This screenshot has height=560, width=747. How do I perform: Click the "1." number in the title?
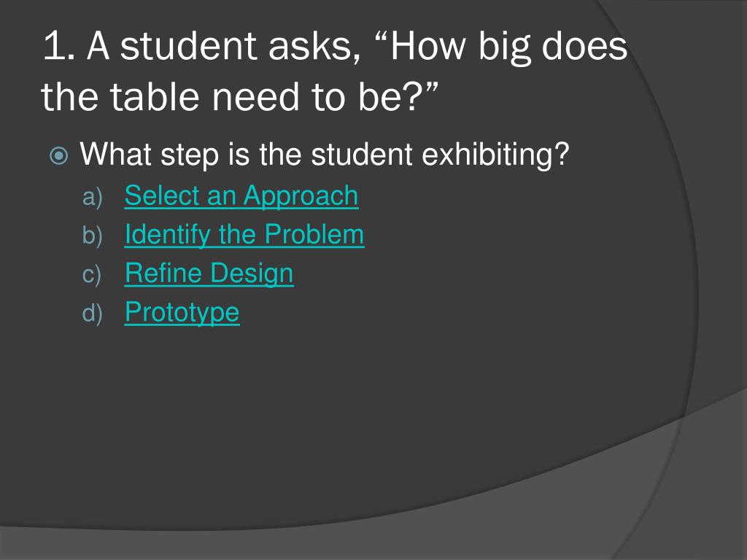coord(59,47)
